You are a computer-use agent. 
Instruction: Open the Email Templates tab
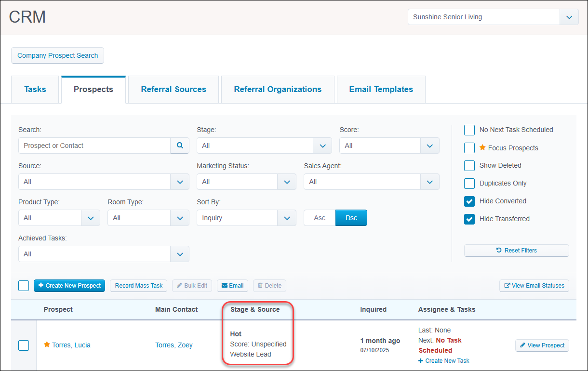click(x=381, y=90)
